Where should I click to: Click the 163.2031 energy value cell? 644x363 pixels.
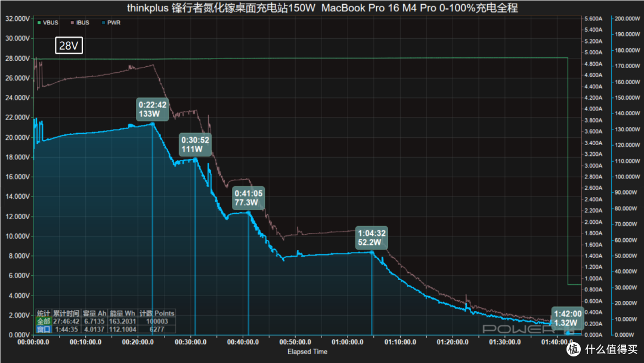point(122,321)
